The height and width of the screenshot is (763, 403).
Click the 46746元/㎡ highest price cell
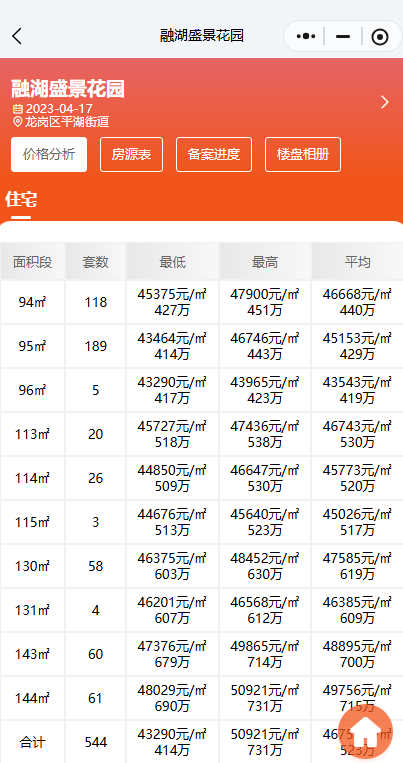click(265, 346)
